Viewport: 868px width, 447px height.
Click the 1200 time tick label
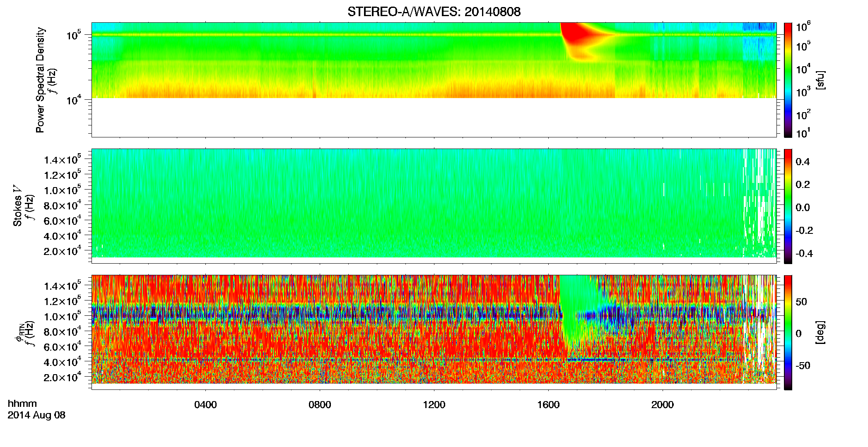(x=434, y=405)
